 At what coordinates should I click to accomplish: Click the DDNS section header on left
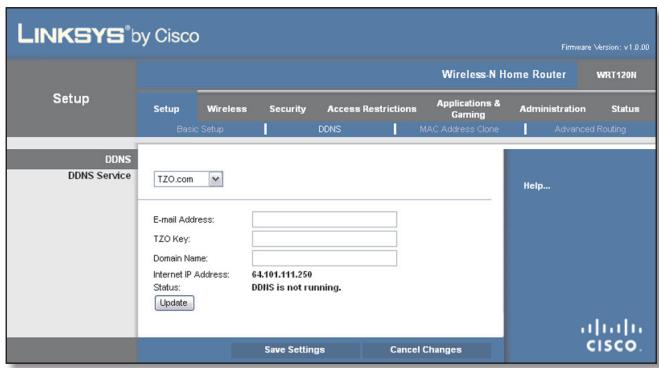tap(118, 159)
